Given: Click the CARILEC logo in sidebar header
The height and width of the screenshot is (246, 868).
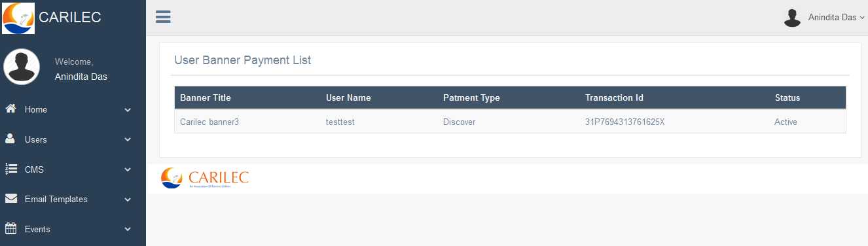Looking at the screenshot, I should click(x=18, y=18).
